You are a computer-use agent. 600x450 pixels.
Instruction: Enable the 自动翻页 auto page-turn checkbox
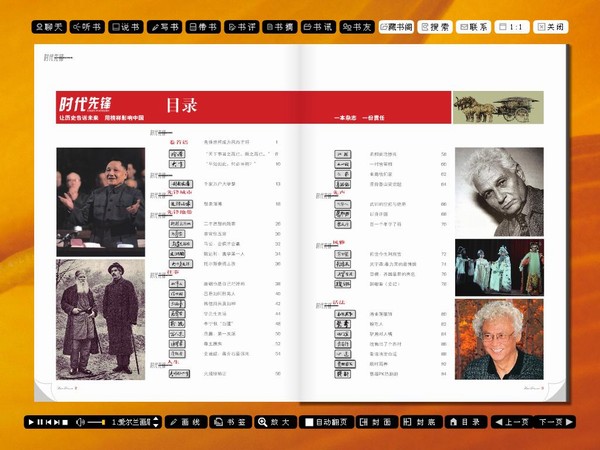(309, 422)
